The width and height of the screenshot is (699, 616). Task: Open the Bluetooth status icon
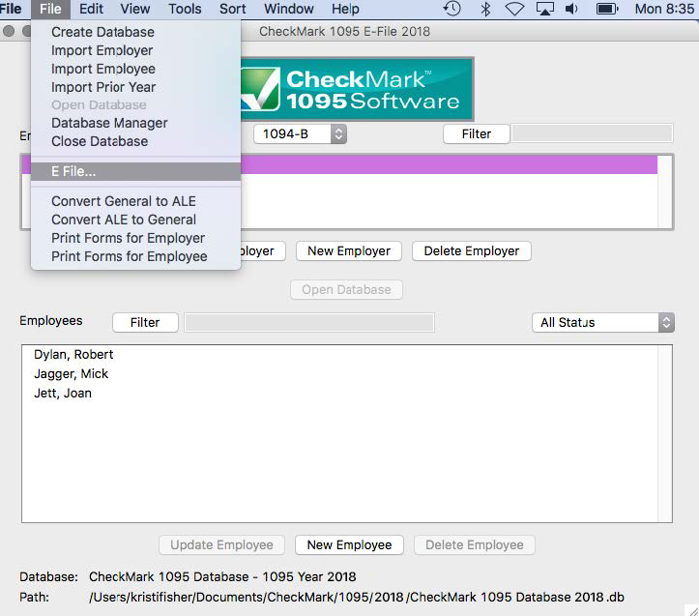[x=485, y=9]
